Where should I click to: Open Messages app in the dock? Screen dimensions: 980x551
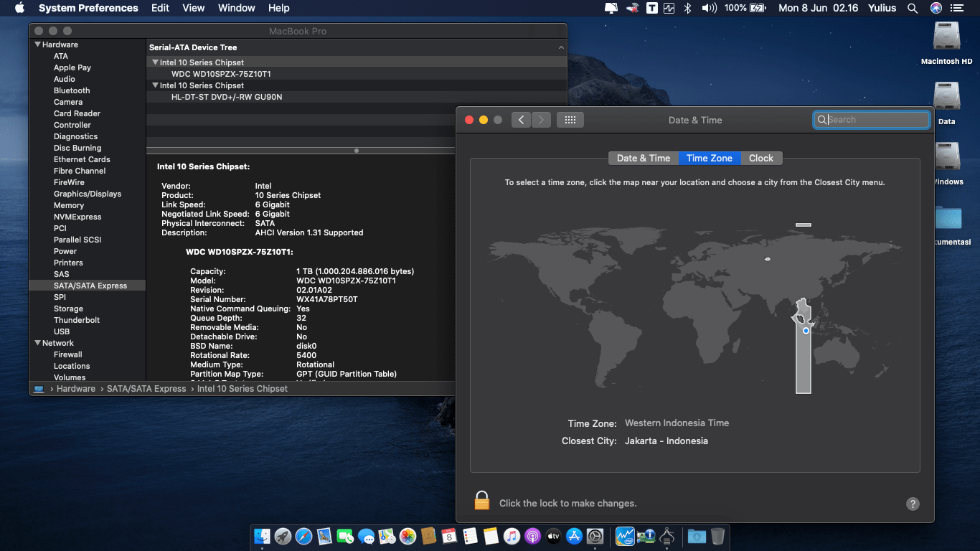click(x=367, y=536)
